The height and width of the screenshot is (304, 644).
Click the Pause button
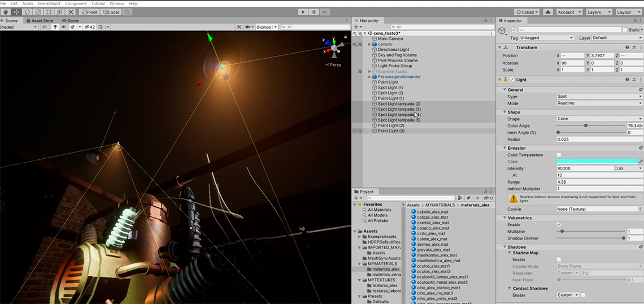[314, 12]
